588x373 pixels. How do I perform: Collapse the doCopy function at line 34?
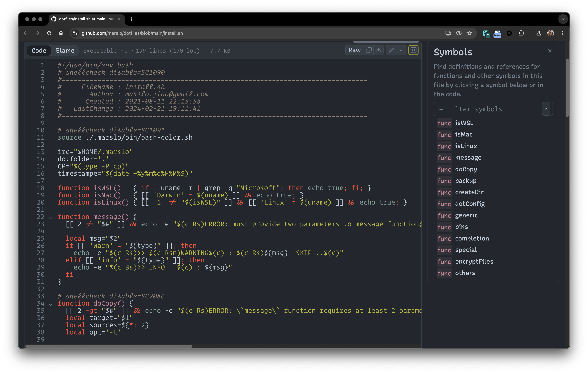tap(51, 304)
